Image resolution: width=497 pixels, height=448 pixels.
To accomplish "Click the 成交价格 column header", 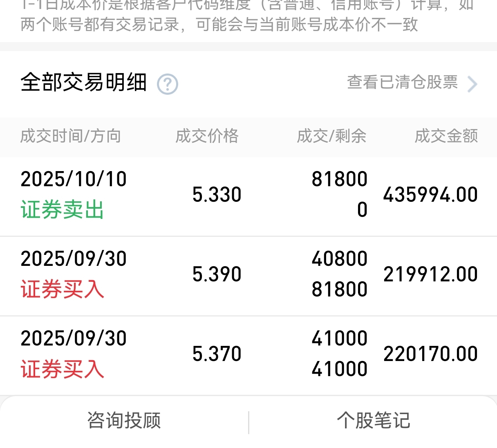I will point(207,136).
